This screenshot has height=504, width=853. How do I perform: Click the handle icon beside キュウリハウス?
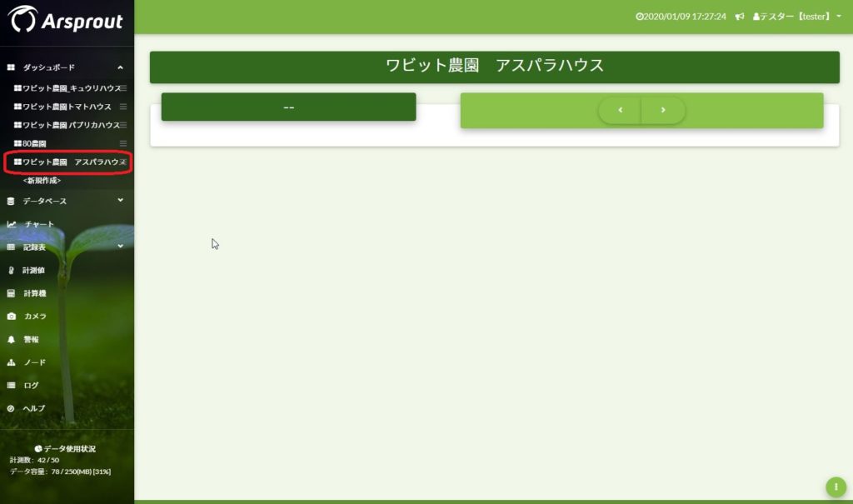[x=123, y=88]
